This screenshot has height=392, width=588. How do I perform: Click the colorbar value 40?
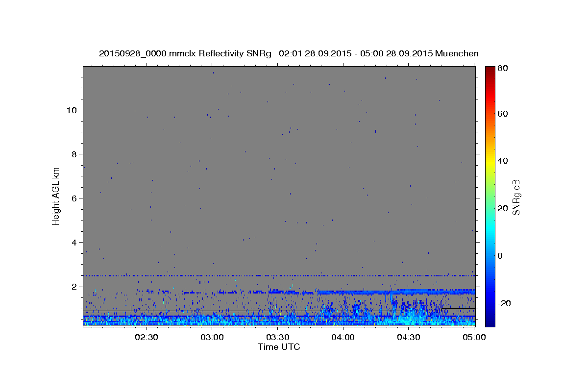pyautogui.click(x=503, y=161)
